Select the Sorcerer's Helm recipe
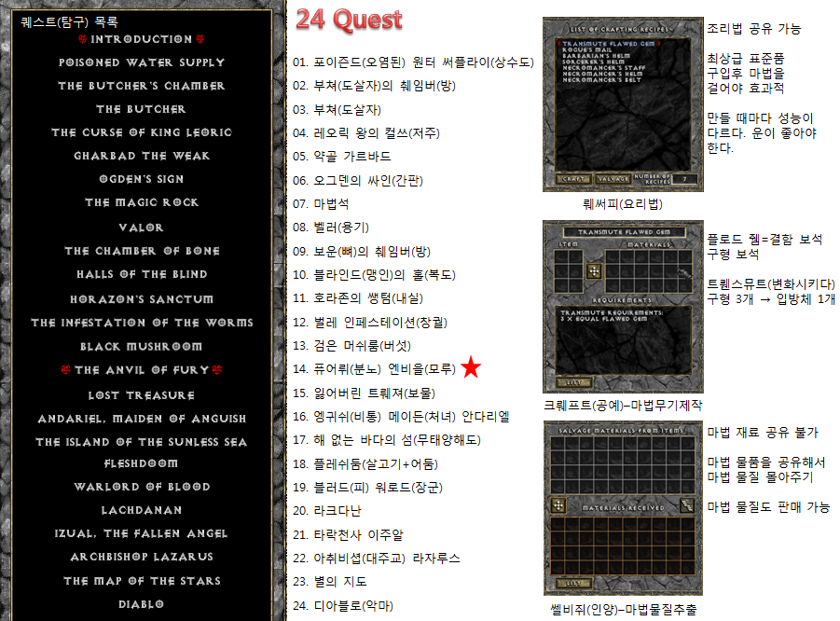Screen dimensions: 840x621 coord(594,62)
